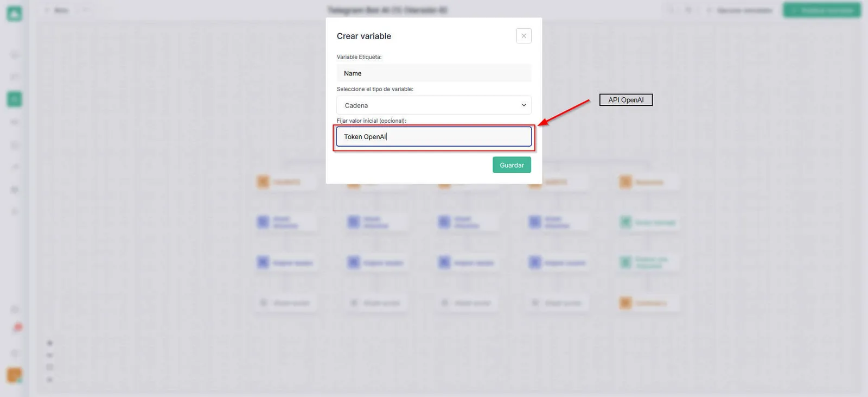Screen dimensions: 868x397
Task: Click the Variable Etiqueta label
Action: click(359, 57)
